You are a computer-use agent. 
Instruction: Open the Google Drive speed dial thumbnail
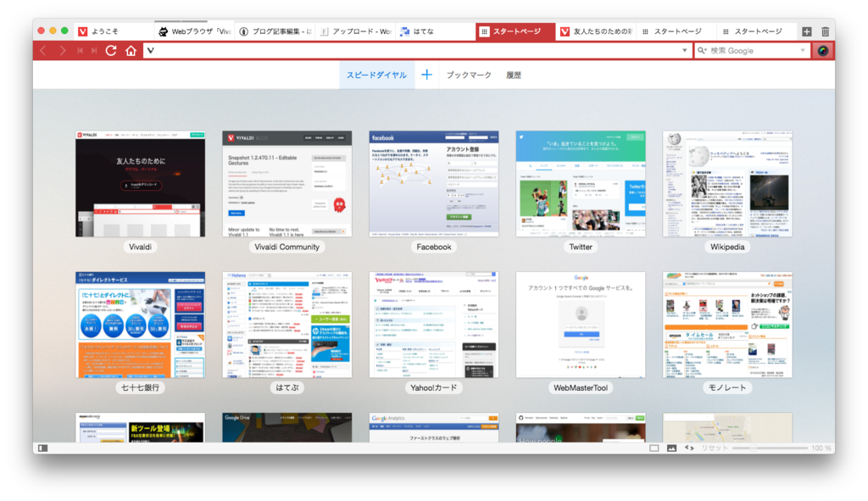[x=287, y=426]
